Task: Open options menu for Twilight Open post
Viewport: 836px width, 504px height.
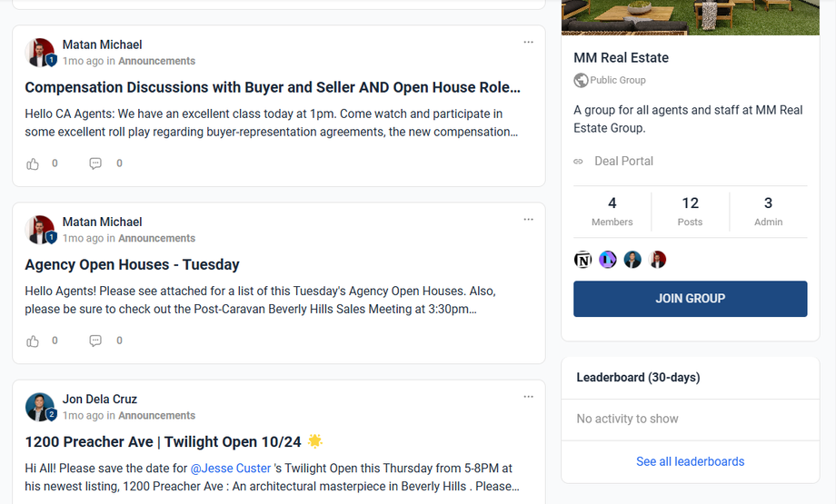Action: tap(528, 396)
